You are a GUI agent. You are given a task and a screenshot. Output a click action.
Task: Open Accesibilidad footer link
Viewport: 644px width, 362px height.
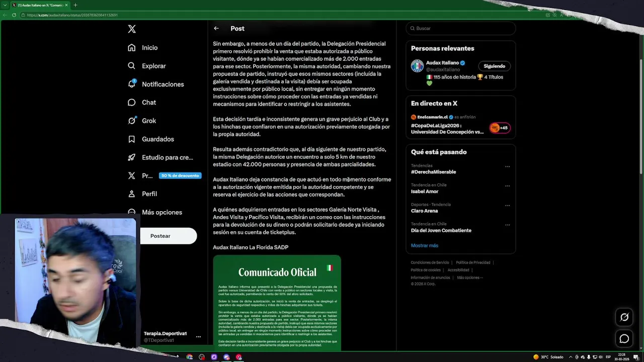tap(458, 270)
